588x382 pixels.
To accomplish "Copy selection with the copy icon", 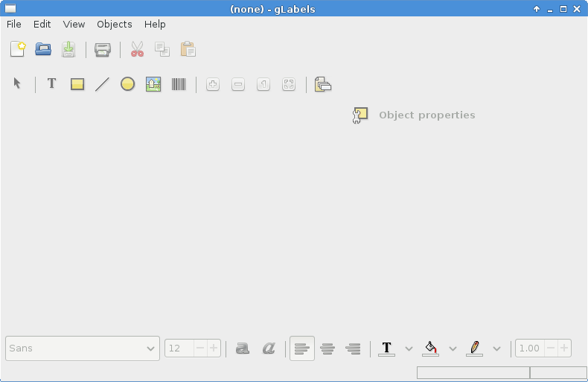I will (162, 49).
